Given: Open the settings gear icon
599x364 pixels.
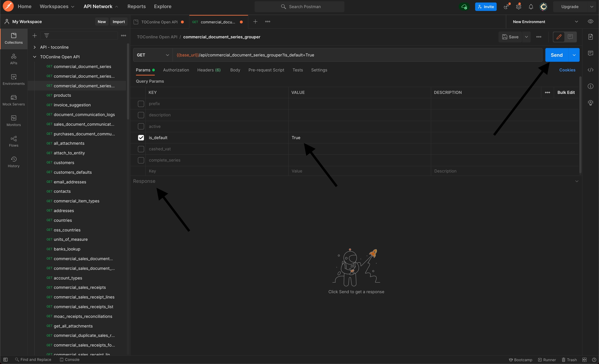Looking at the screenshot, I should tap(518, 7).
